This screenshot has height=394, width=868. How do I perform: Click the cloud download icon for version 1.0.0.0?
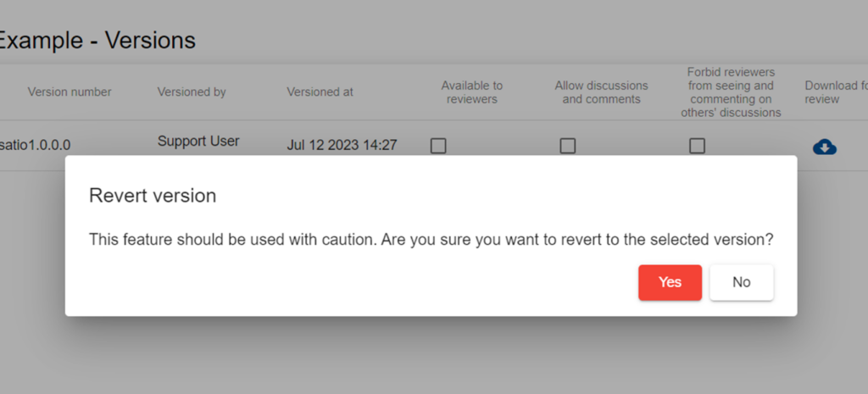824,147
